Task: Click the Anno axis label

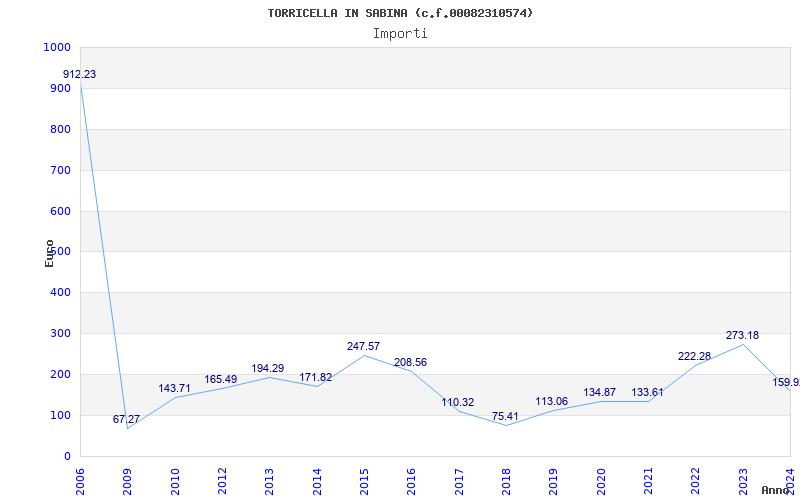Action: pos(776,490)
